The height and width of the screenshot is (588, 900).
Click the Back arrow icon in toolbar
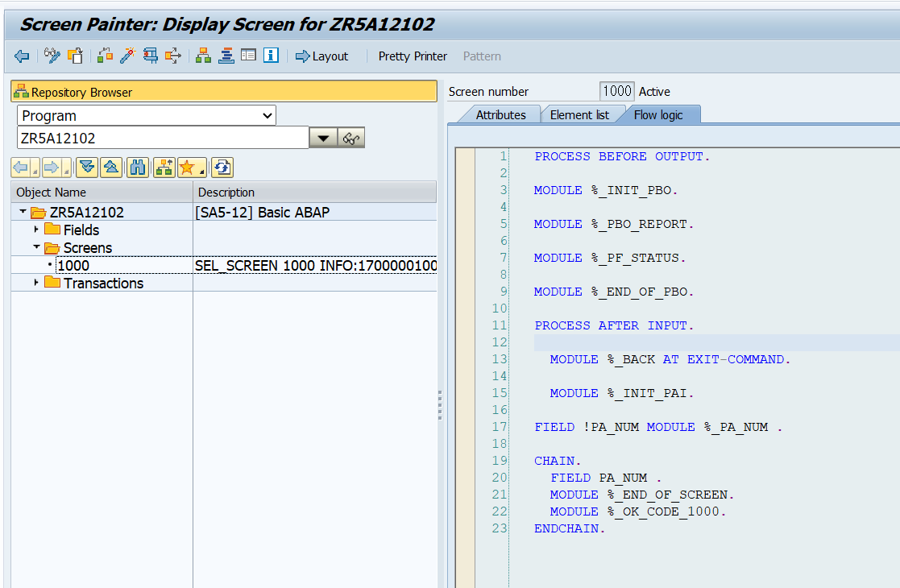[22, 56]
